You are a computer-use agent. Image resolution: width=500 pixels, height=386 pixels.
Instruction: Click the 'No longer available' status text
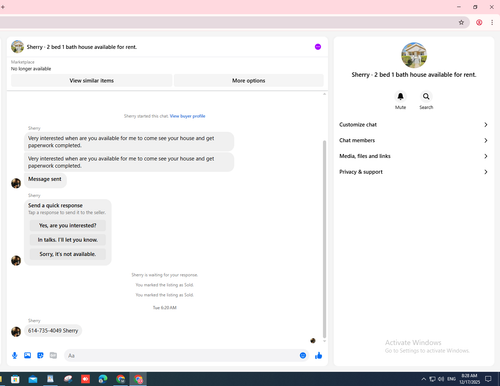coord(31,69)
